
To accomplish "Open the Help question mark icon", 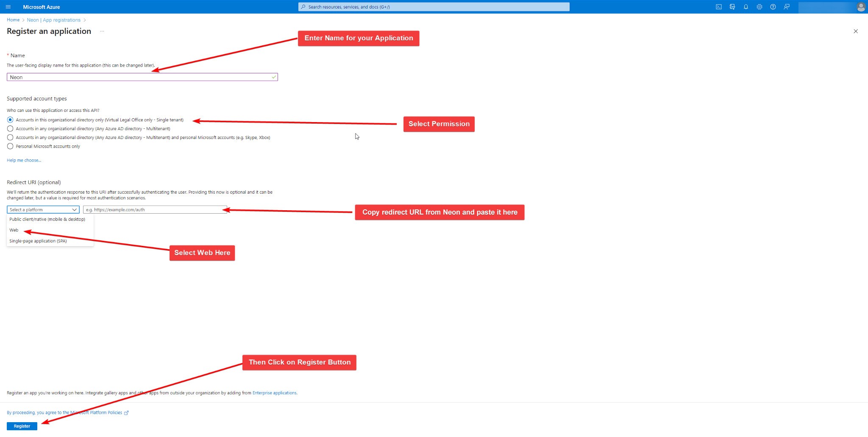I will 773,7.
